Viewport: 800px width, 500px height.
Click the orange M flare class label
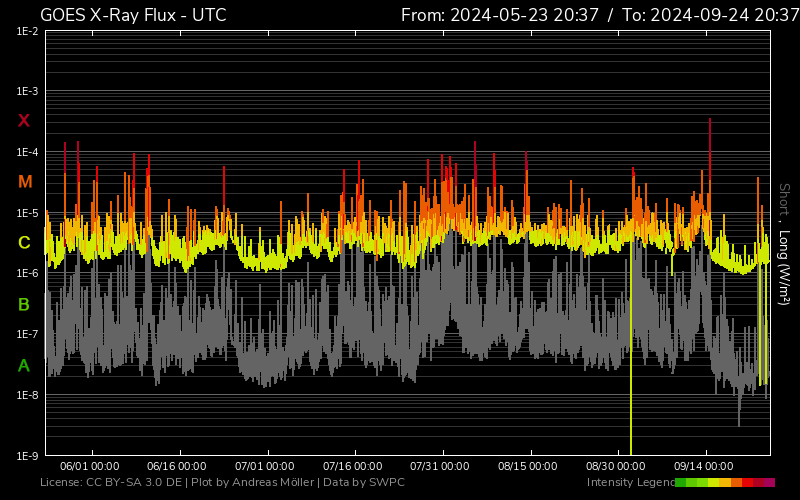click(x=25, y=182)
